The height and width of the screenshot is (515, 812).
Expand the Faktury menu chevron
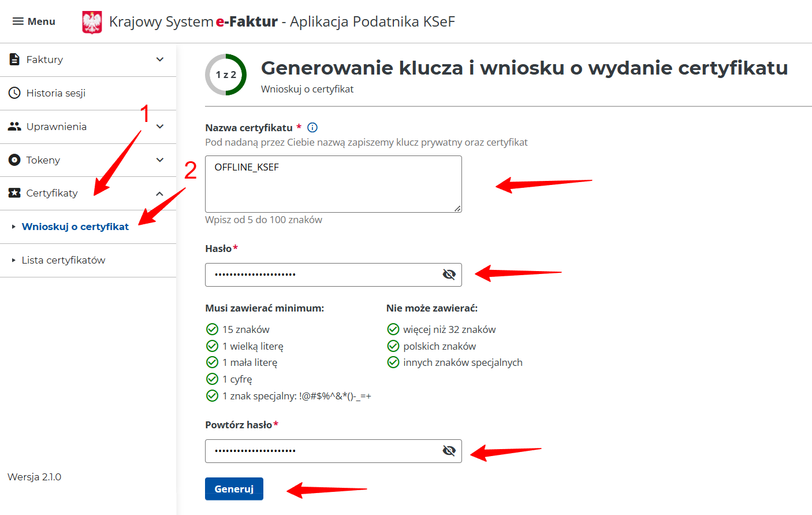[160, 60]
